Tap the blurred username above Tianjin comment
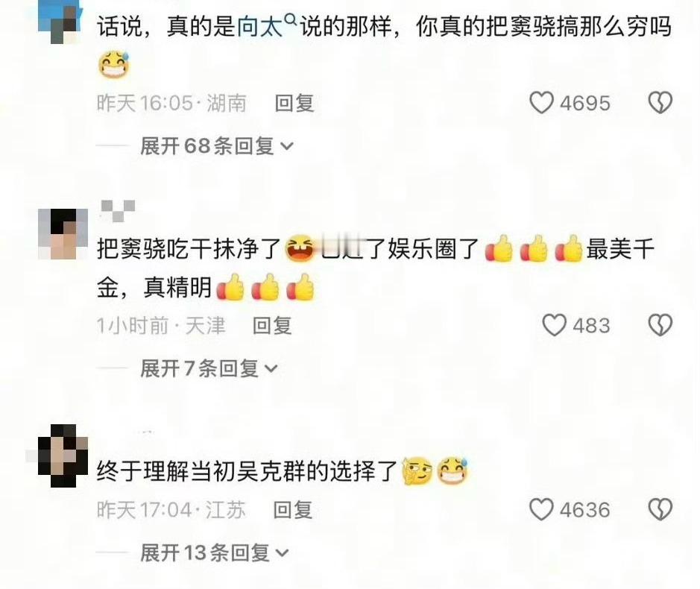The image size is (700, 589). coord(119,210)
